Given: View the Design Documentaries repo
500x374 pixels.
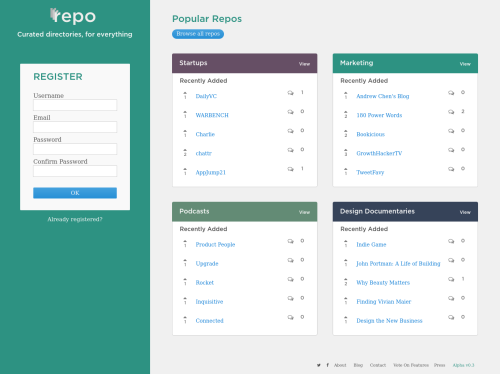Looking at the screenshot, I should pos(465,212).
